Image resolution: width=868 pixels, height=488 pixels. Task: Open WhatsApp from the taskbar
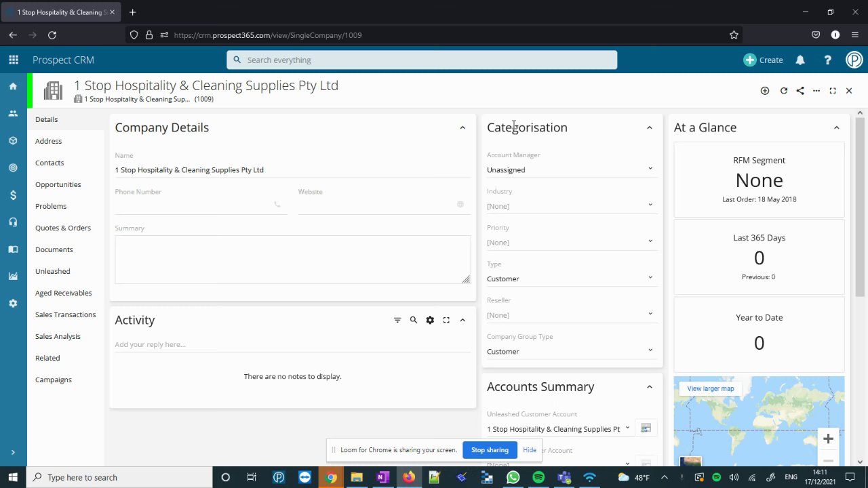tap(513, 477)
